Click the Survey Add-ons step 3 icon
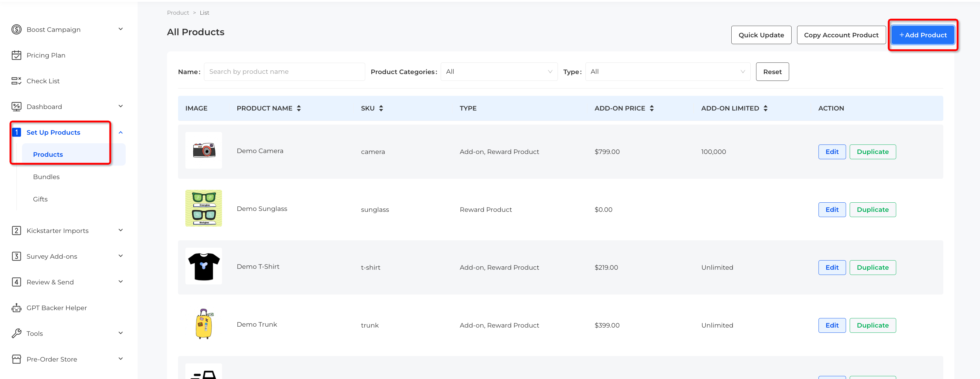The height and width of the screenshot is (379, 980). click(x=16, y=256)
